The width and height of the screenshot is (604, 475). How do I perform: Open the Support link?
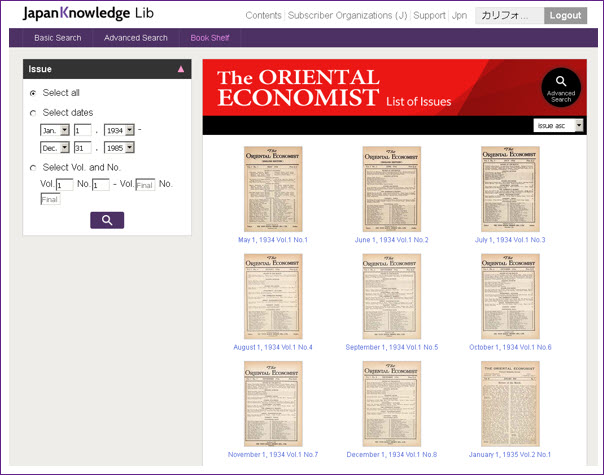pyautogui.click(x=429, y=15)
